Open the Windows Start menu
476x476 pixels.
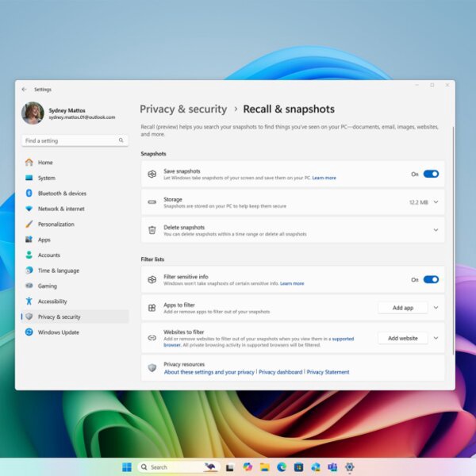127,467
